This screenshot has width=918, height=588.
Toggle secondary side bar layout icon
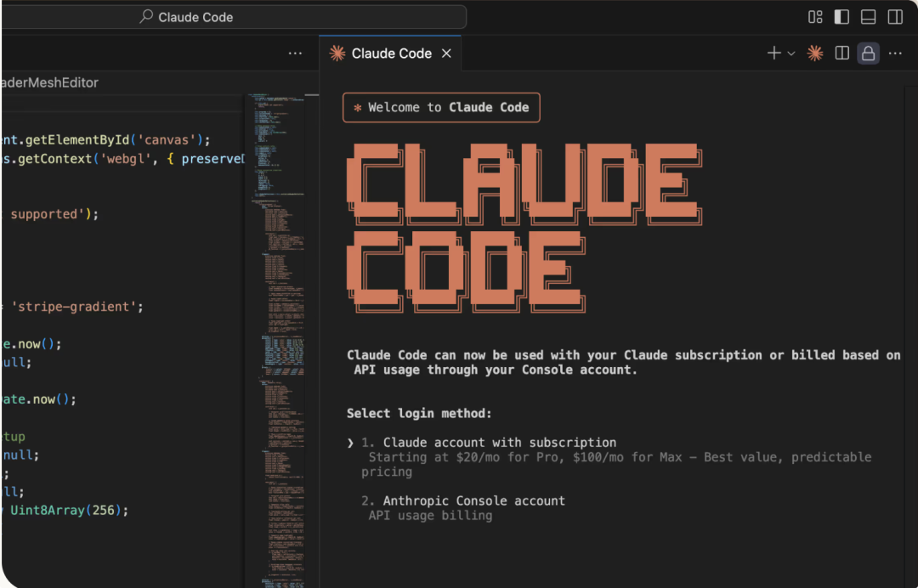point(895,17)
